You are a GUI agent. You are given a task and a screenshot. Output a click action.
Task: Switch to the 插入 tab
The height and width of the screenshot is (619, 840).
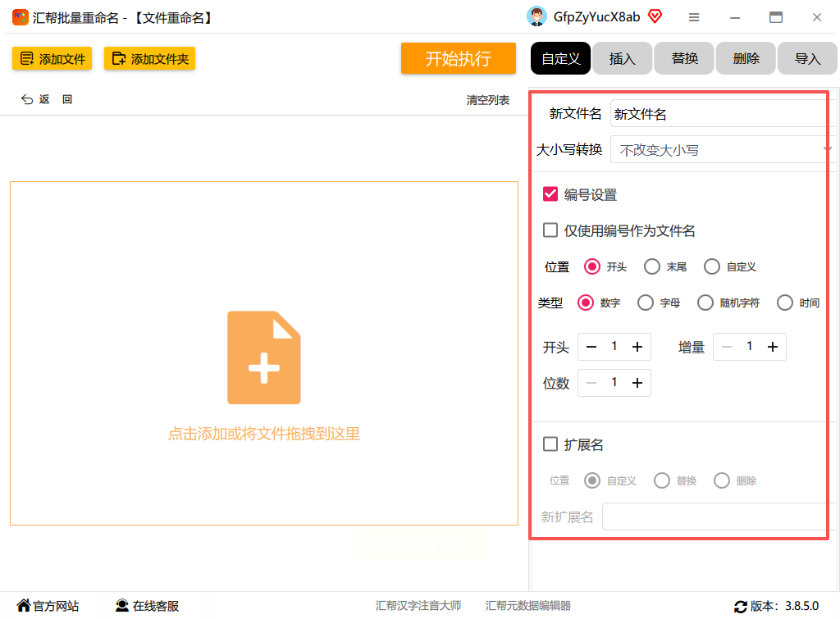[623, 58]
